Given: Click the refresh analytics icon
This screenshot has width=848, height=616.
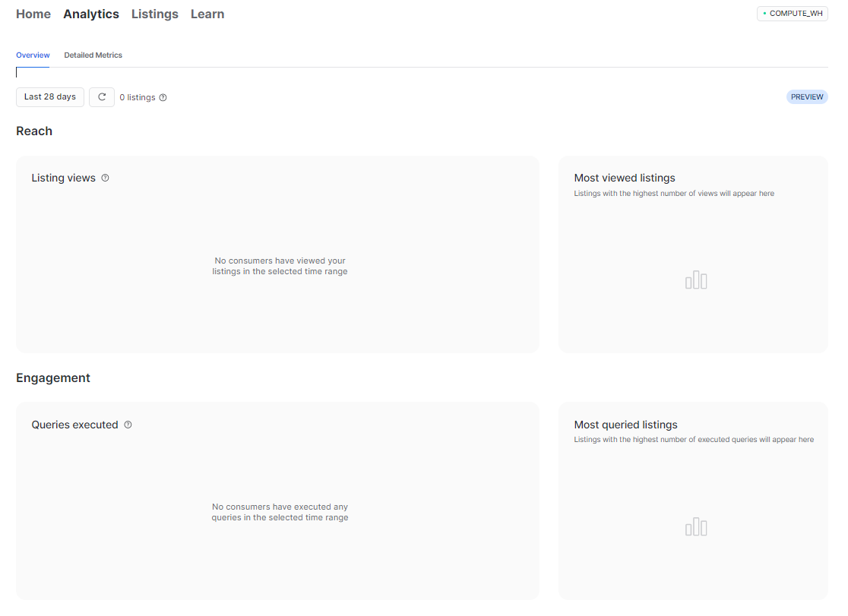Looking at the screenshot, I should pos(101,96).
